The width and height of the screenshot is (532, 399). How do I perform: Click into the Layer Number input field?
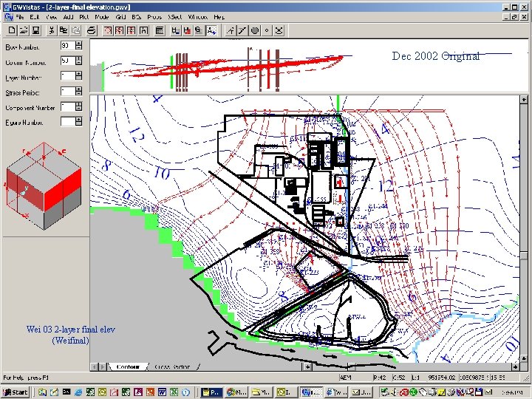(68, 75)
